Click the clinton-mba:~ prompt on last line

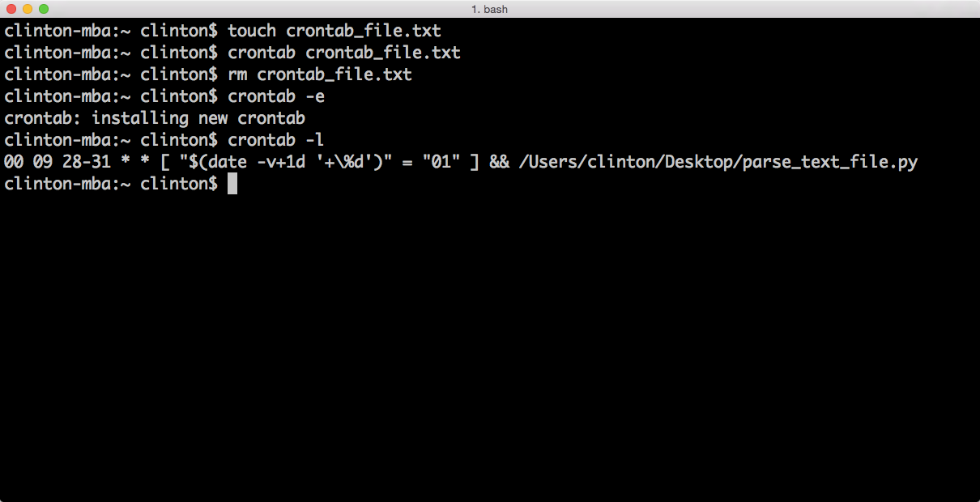click(66, 184)
